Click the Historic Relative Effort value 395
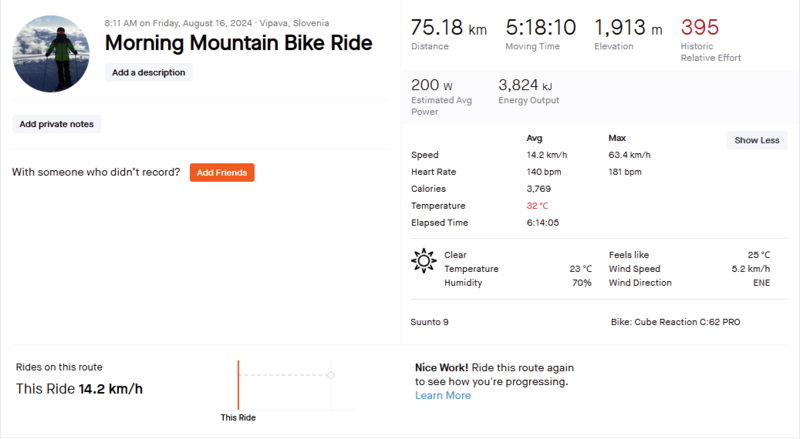This screenshot has width=800, height=439. click(x=699, y=27)
